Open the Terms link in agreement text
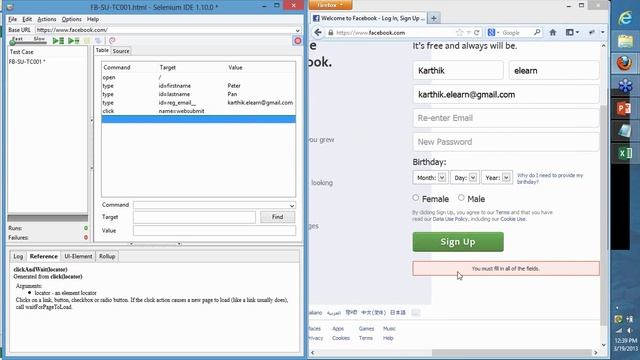 point(502,212)
